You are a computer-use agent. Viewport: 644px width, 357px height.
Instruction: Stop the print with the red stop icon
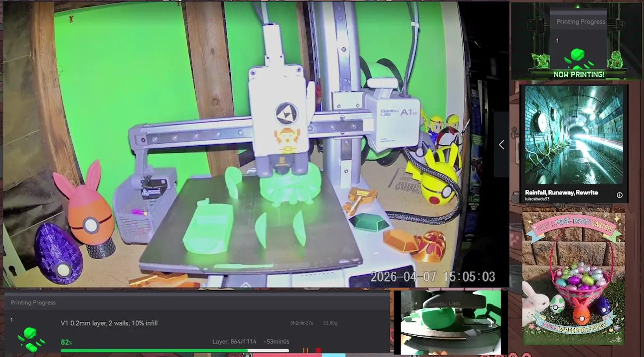coord(318,351)
